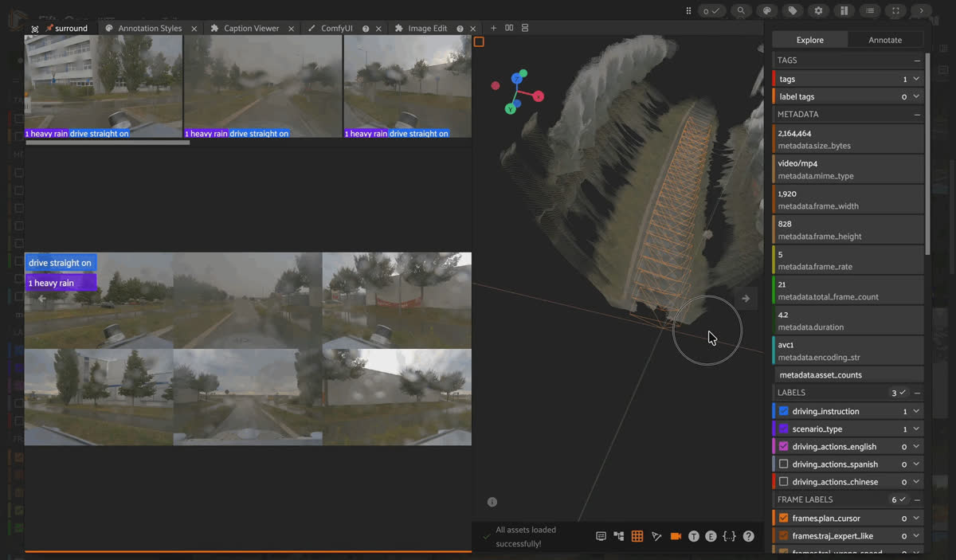Open the settings gear icon
Screen dimensions: 956x560
[818, 11]
